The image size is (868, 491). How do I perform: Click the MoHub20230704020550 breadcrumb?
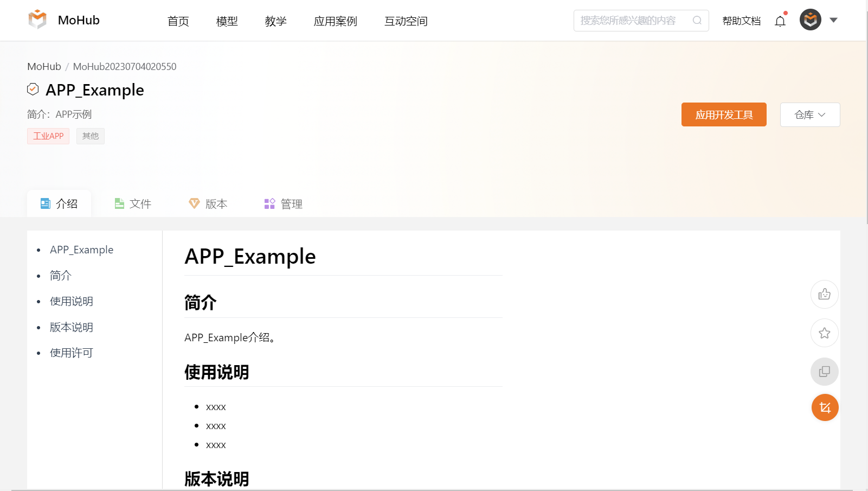point(125,66)
